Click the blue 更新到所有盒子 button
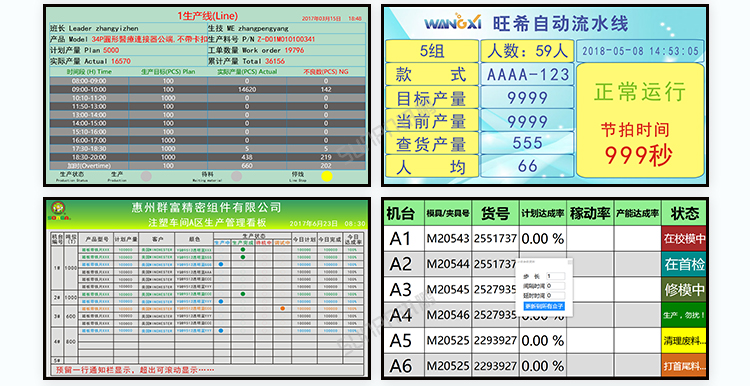The height and width of the screenshot is (386, 750). coord(544,306)
